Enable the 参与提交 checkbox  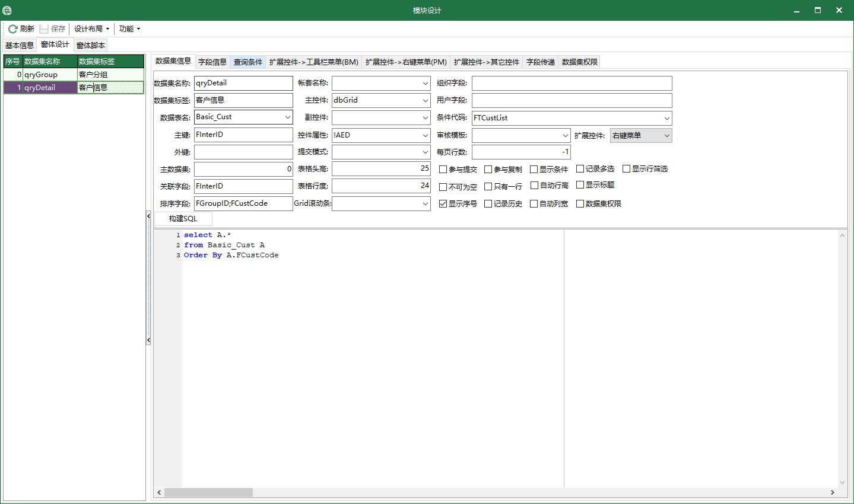point(443,170)
